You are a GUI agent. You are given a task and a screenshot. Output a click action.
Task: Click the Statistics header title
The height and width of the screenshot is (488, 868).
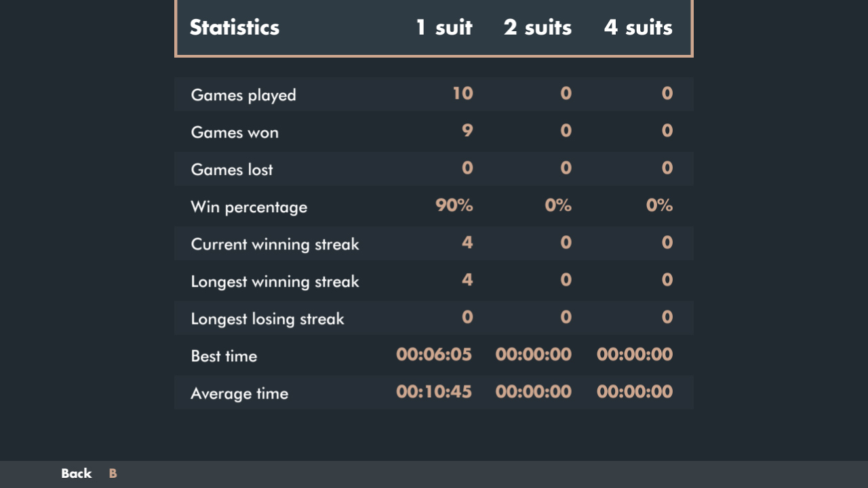coord(235,28)
